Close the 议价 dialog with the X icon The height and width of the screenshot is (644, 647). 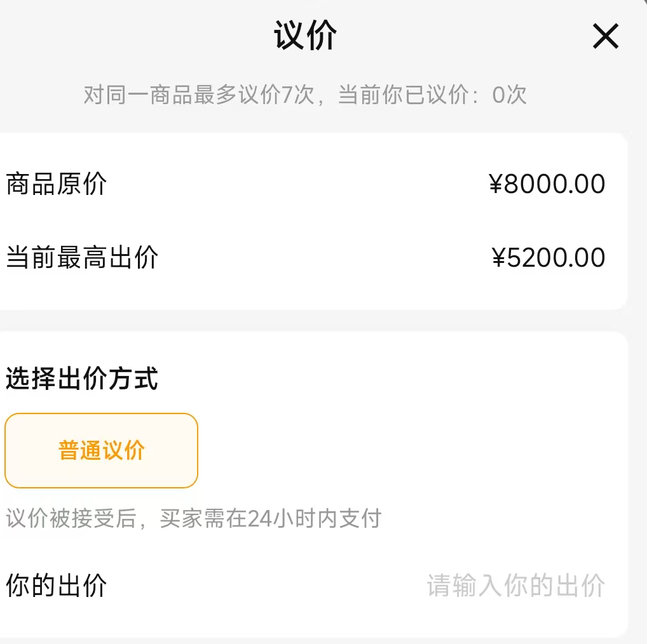(605, 36)
